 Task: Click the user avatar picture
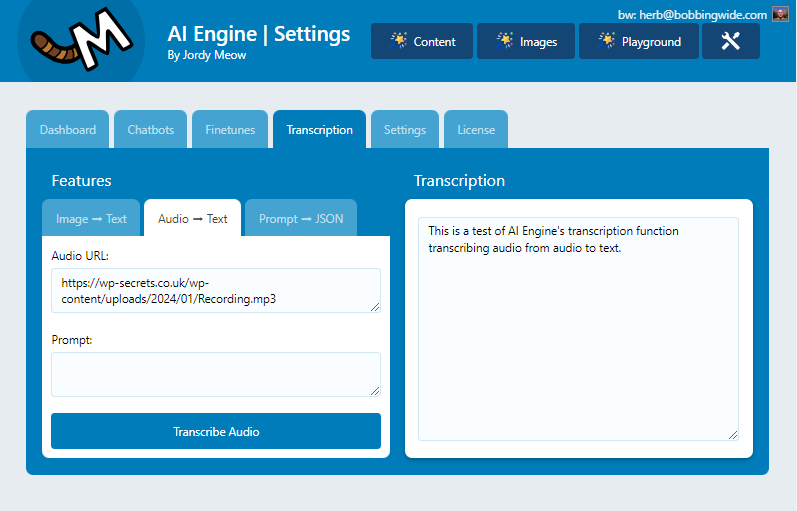(x=780, y=14)
